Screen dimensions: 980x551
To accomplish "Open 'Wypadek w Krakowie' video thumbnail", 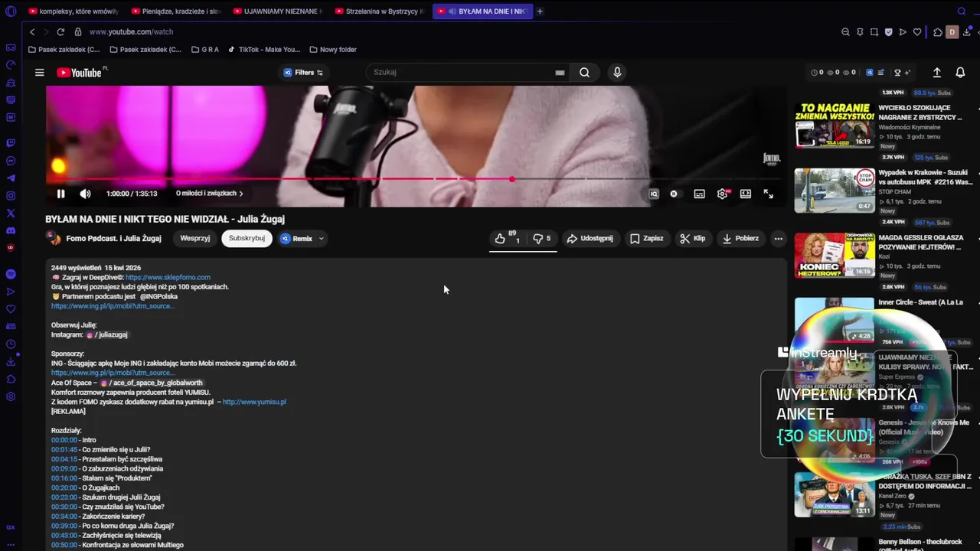I will [x=835, y=191].
